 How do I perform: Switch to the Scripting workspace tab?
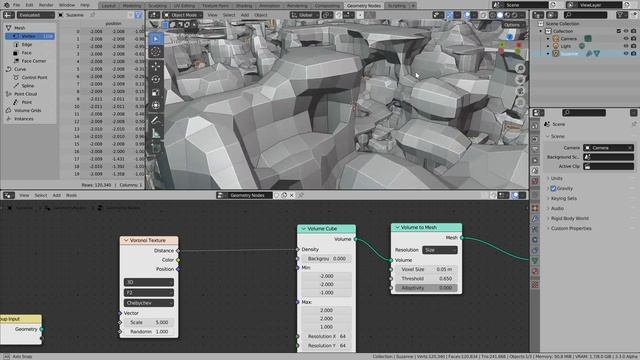pos(396,6)
